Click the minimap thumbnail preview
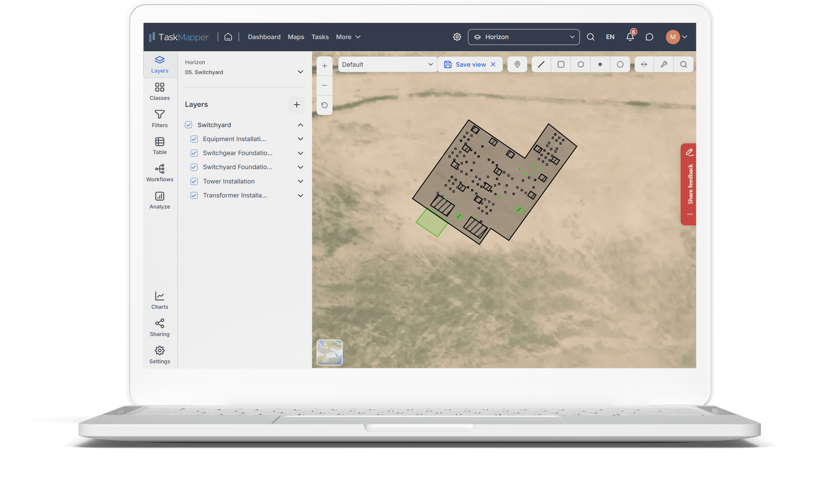 [329, 352]
